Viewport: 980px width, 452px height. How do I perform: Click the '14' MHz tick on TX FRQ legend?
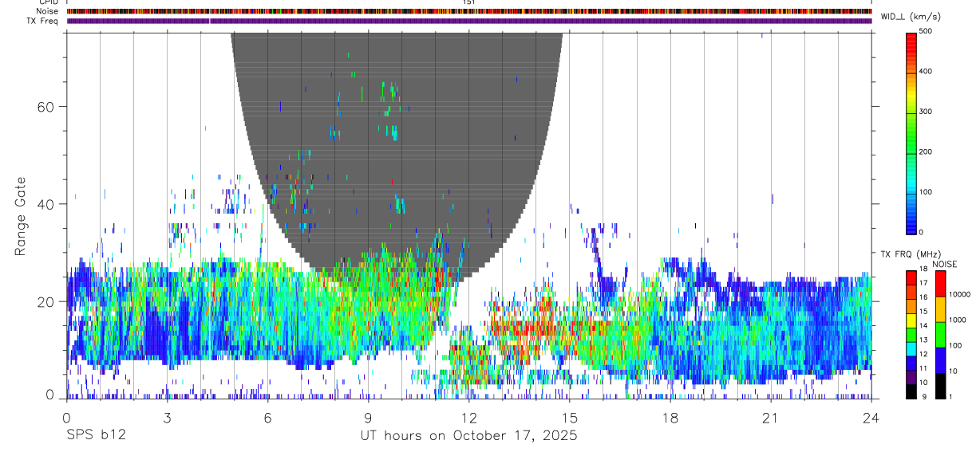pyautogui.click(x=923, y=326)
